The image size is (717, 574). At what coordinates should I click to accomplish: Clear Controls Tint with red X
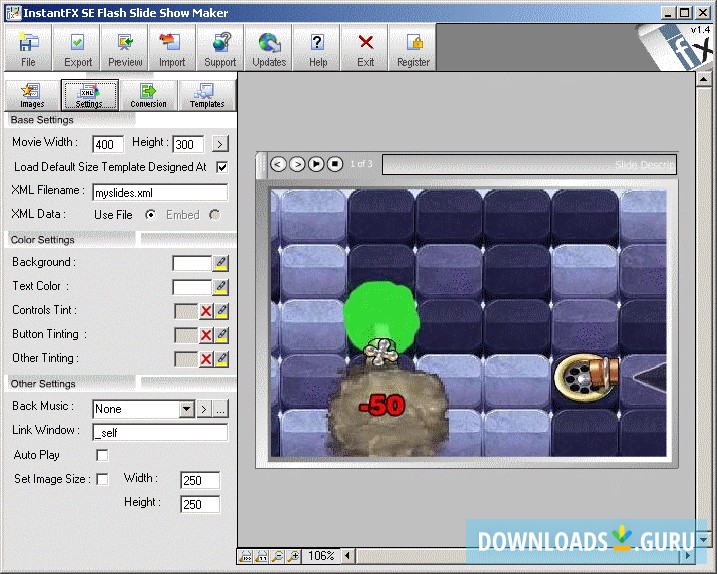click(x=206, y=311)
